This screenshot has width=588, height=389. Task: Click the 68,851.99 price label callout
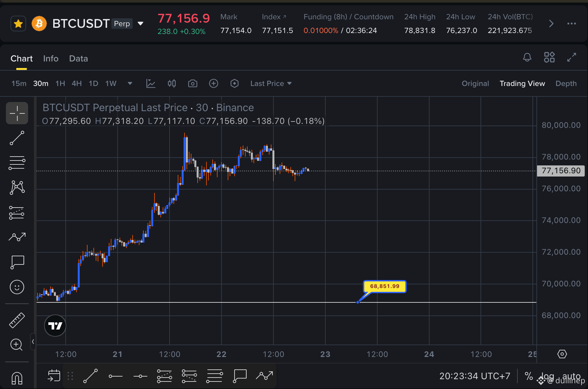click(384, 286)
